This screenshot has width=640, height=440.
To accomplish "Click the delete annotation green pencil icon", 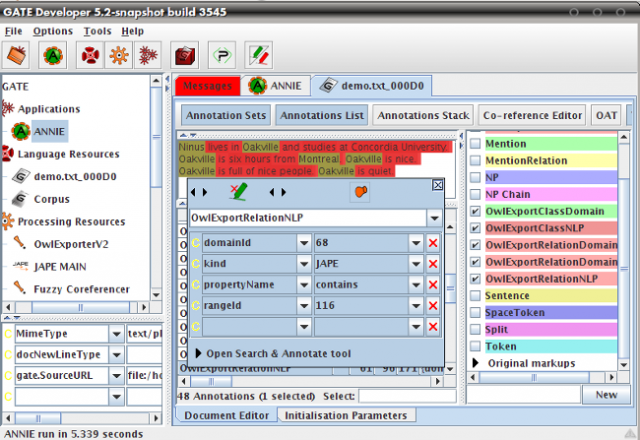I will pyautogui.click(x=239, y=192).
